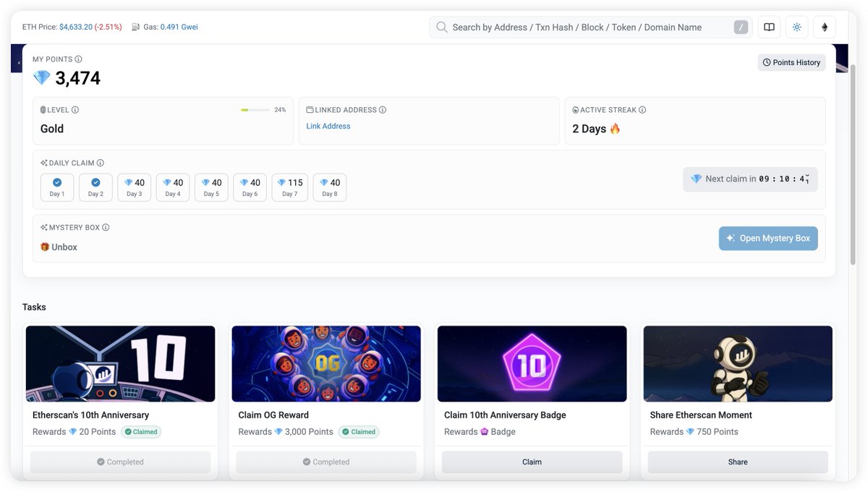Click the info icon beside LEVEL
868x492 pixels.
75,110
